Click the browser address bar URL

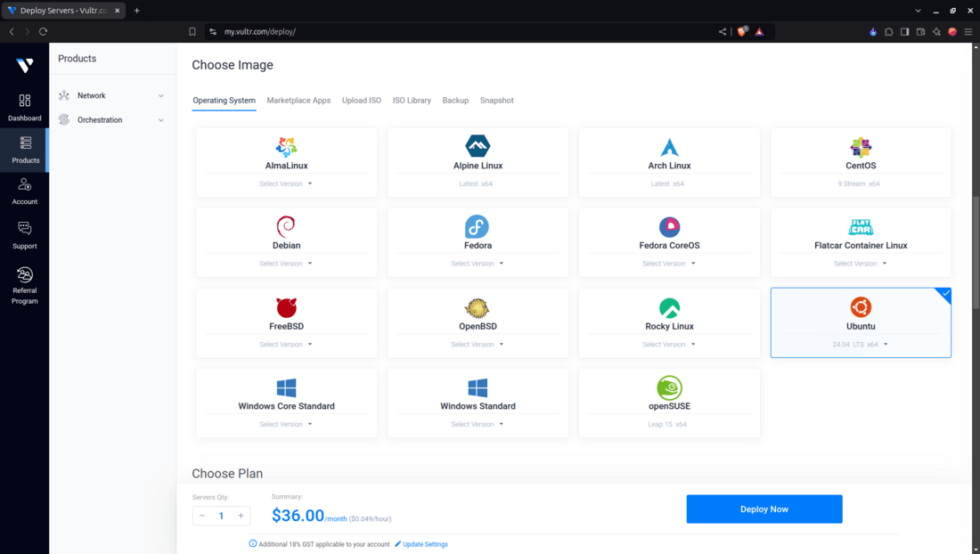click(260, 32)
